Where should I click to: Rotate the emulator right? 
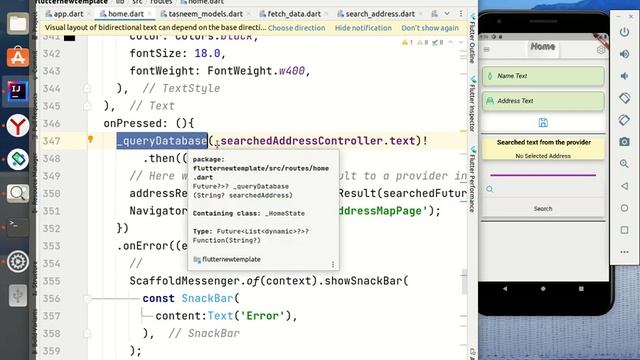tap(624, 120)
